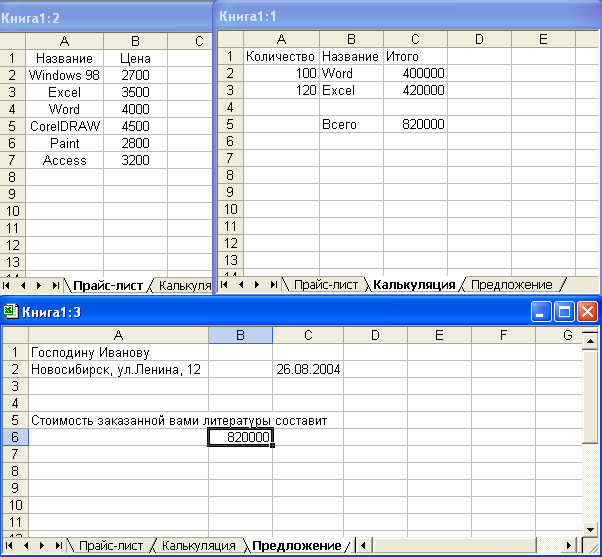The height and width of the screenshot is (557, 602).
Task: Open Прайс-лист tab in Книга1:1 window
Action: tap(326, 284)
